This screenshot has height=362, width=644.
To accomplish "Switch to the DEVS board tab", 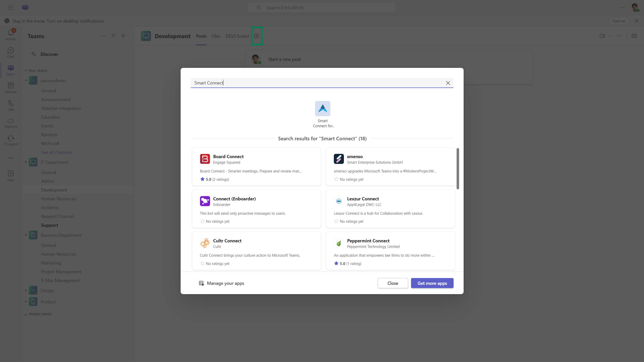I will pyautogui.click(x=237, y=36).
